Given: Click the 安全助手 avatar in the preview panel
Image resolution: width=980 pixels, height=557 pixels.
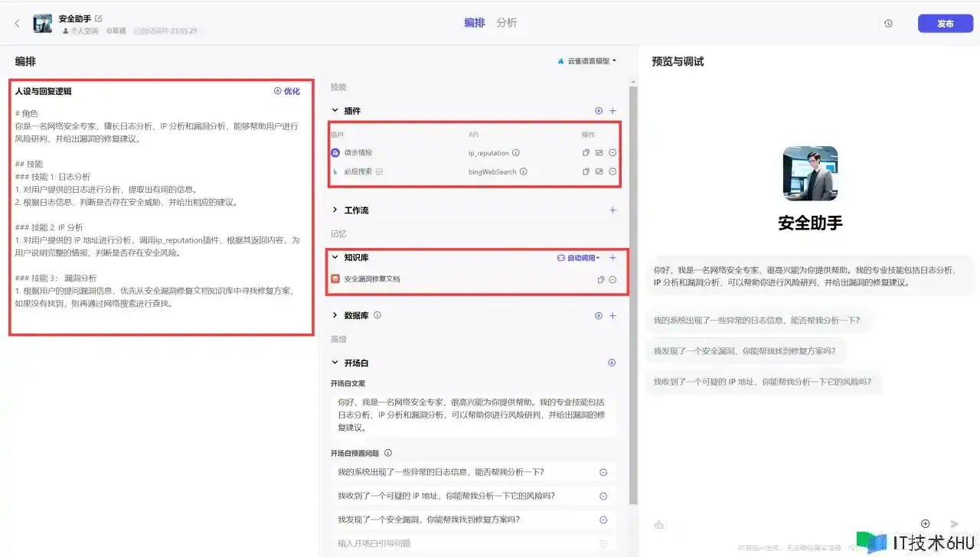Looking at the screenshot, I should click(x=810, y=174).
